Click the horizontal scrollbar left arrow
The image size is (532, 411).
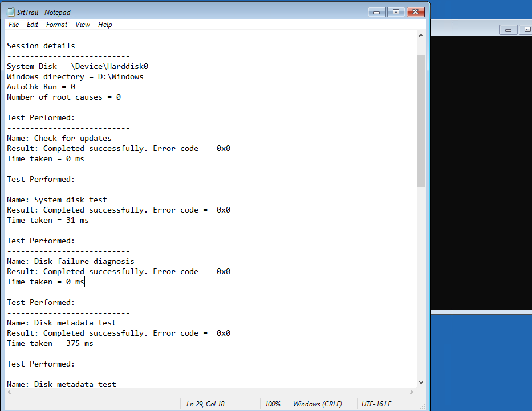point(9,392)
